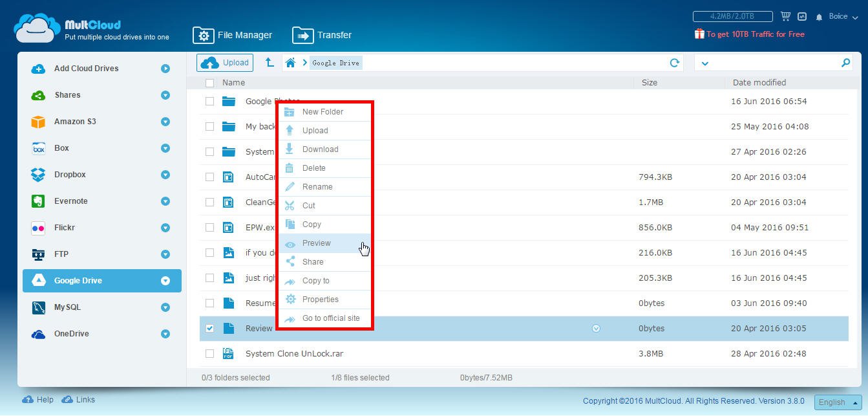Expand the Dropbox dropdown arrow
This screenshot has height=416, width=868.
[165, 175]
